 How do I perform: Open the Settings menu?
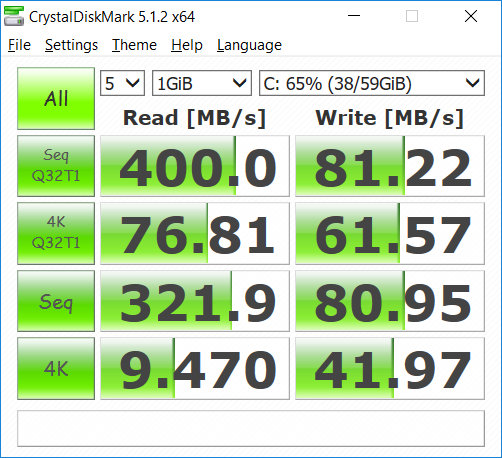pyautogui.click(x=71, y=45)
